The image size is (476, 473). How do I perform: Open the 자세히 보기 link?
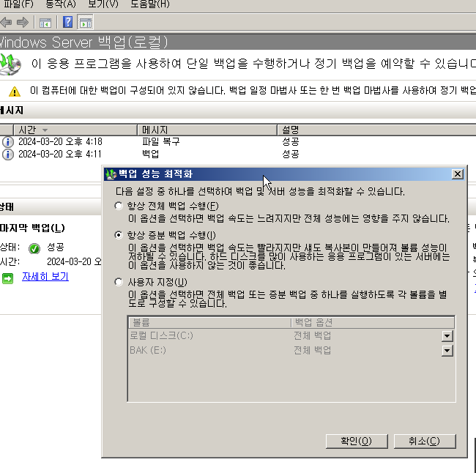[45, 277]
